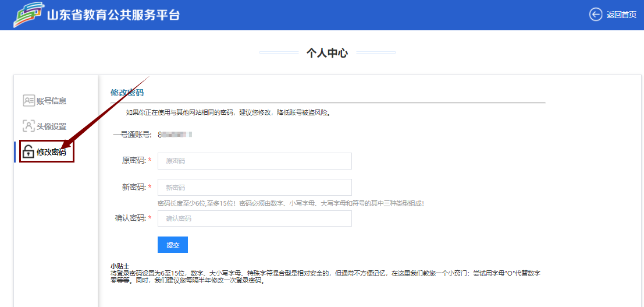644x307 pixels.
Task: Focus the 原密码 input field
Action: click(255, 161)
